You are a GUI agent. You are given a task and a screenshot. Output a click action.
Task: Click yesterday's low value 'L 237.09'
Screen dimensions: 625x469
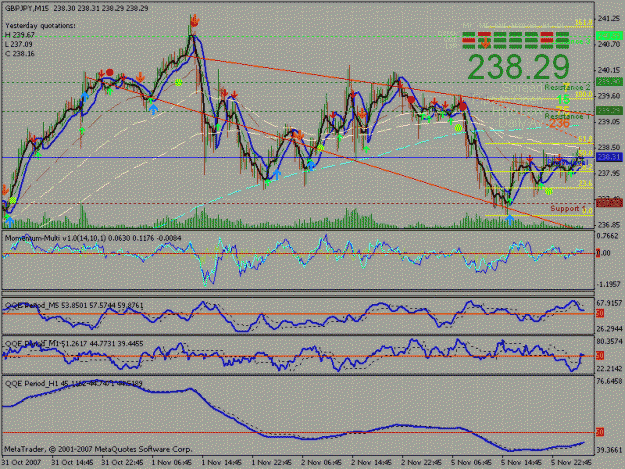tap(19, 44)
